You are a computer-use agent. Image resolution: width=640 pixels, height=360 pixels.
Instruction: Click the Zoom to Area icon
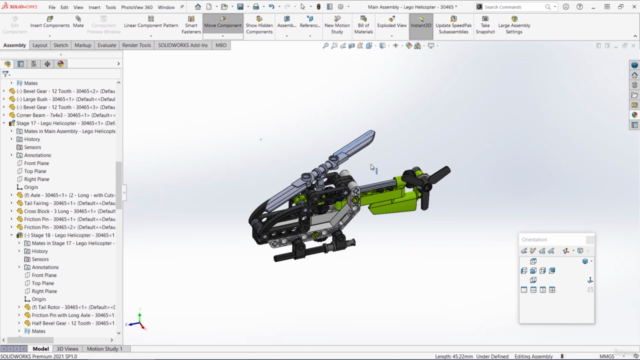[334, 46]
